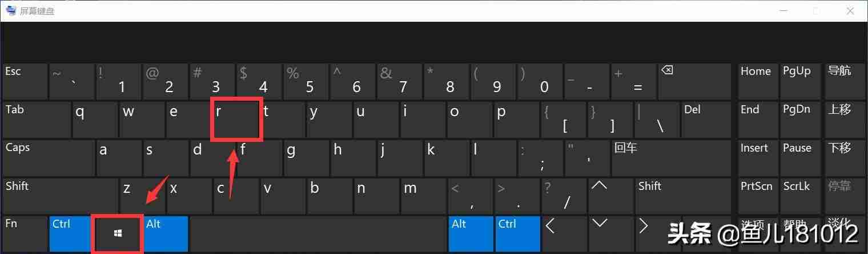Toggle the Fn key
Viewport: 868px width, 254px height.
point(25,233)
